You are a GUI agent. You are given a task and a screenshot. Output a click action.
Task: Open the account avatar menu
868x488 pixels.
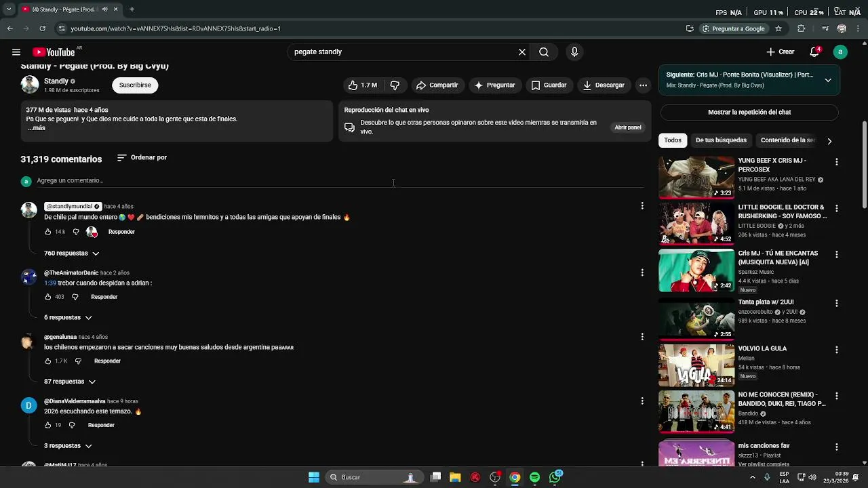pos(840,52)
